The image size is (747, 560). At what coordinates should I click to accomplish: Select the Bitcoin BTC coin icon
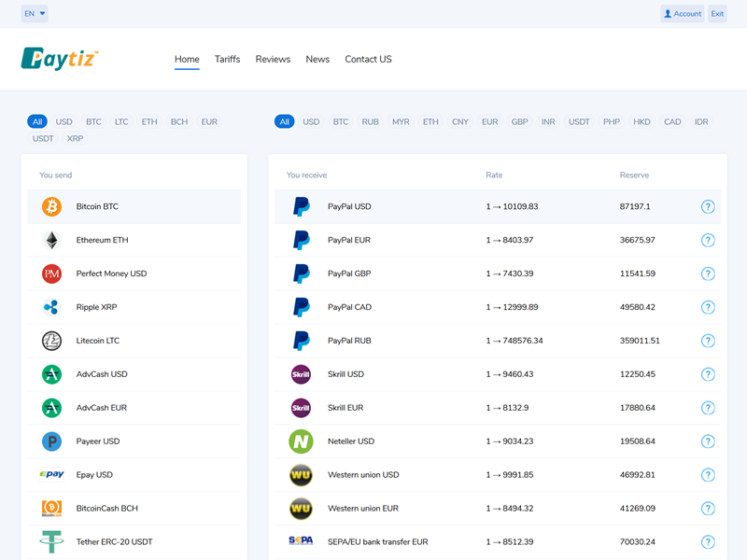click(x=51, y=206)
